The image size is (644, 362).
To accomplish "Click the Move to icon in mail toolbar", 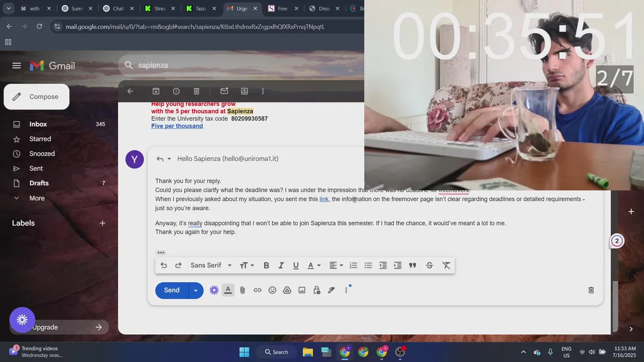I will coord(245,91).
